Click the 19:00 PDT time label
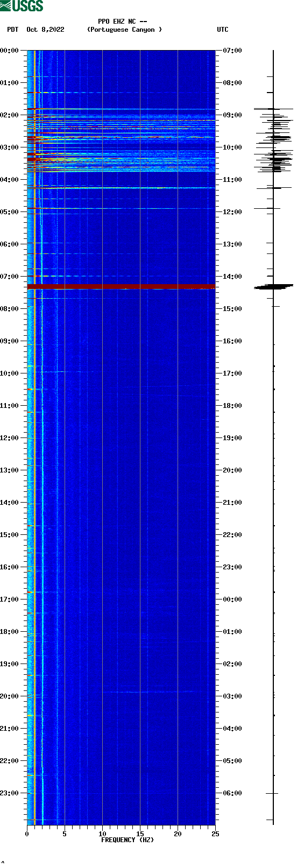Screen dimensions: 297x868 point(10,664)
